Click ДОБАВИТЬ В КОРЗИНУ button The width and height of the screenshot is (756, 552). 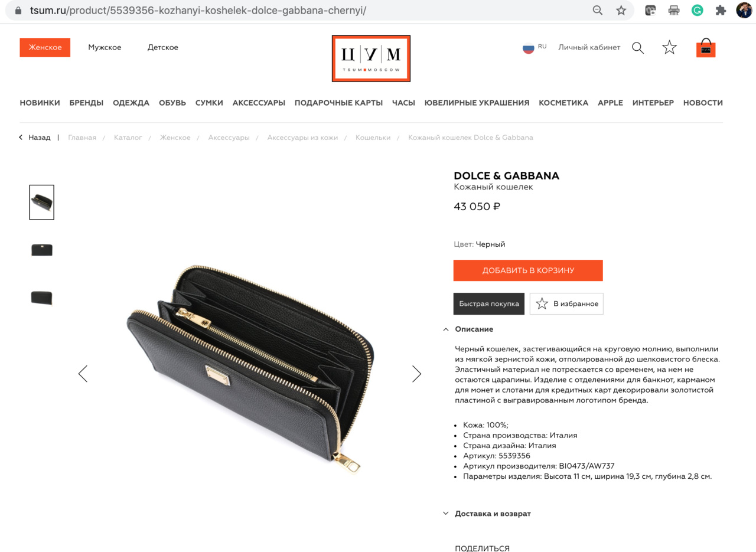[528, 270]
